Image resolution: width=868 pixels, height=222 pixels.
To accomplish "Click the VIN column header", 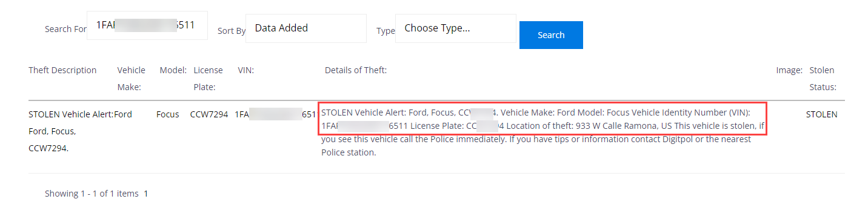I will pos(245,70).
